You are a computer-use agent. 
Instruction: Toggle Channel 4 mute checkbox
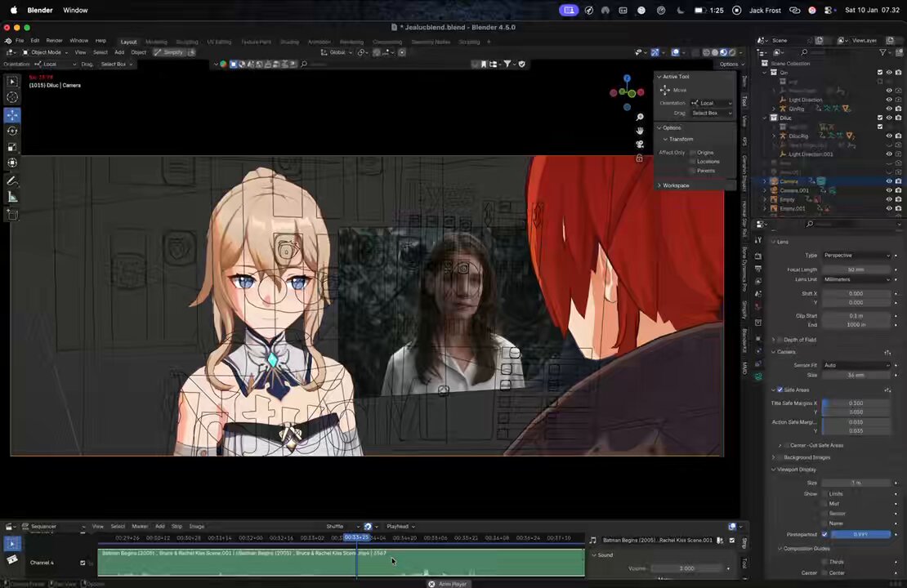tap(83, 563)
